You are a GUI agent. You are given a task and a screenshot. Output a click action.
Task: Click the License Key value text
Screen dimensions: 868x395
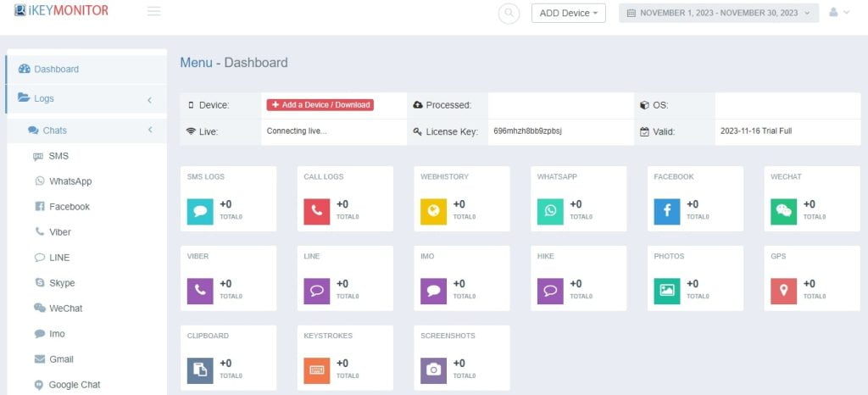[527, 131]
